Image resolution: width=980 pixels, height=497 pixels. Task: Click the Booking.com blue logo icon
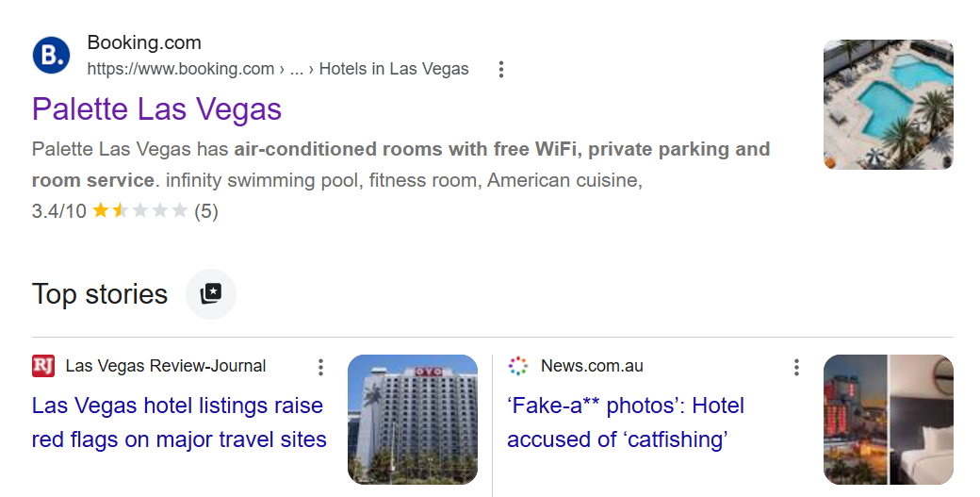pyautogui.click(x=51, y=55)
